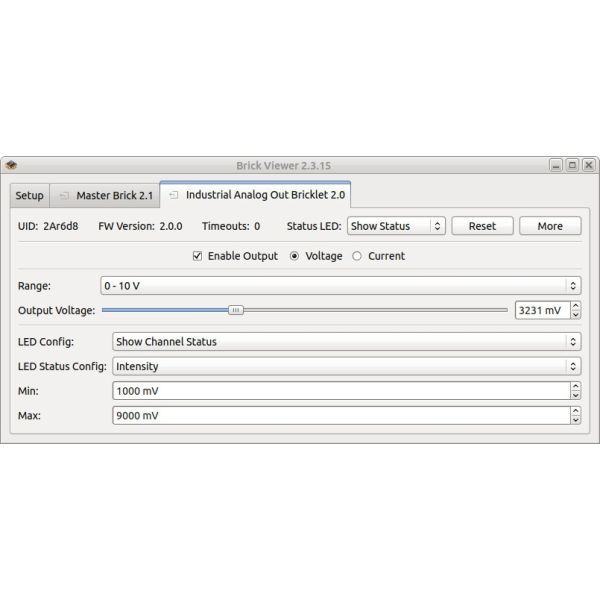This screenshot has height=600, width=600.
Task: Click the Timeouts: 0 text
Action: click(231, 226)
